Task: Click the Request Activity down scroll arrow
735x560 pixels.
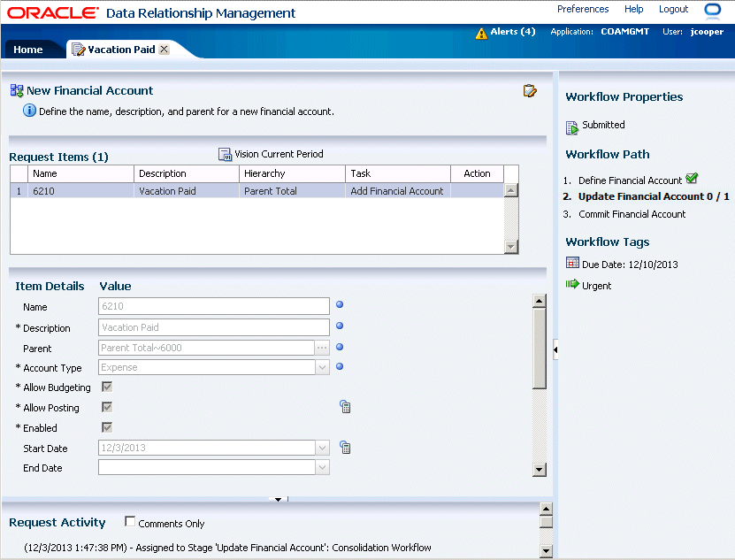Action: tap(546, 550)
